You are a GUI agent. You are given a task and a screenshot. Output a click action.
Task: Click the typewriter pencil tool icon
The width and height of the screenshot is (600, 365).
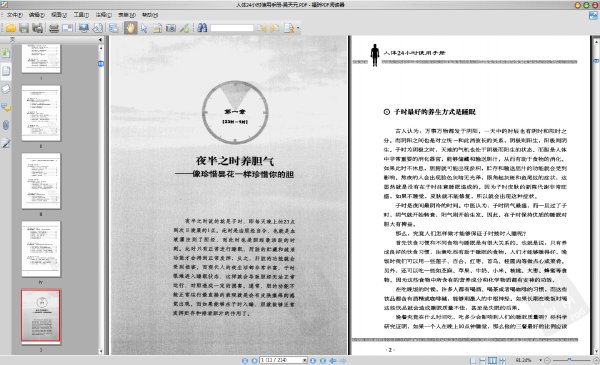tap(184, 28)
